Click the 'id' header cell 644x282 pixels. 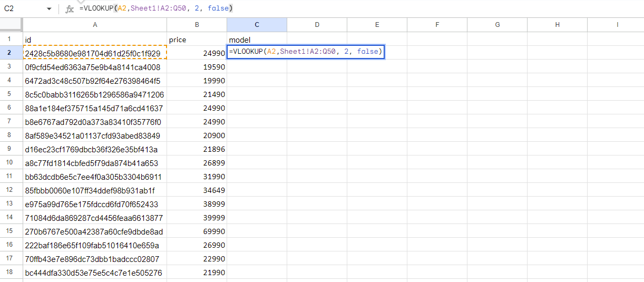pyautogui.click(x=95, y=40)
